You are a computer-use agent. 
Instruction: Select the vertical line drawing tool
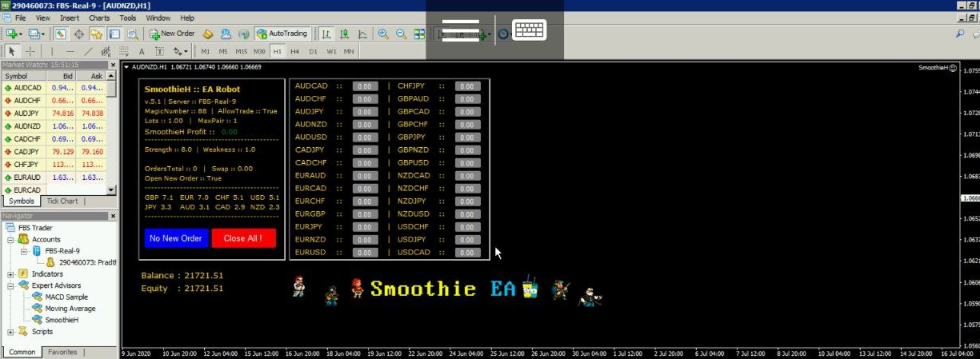point(52,51)
